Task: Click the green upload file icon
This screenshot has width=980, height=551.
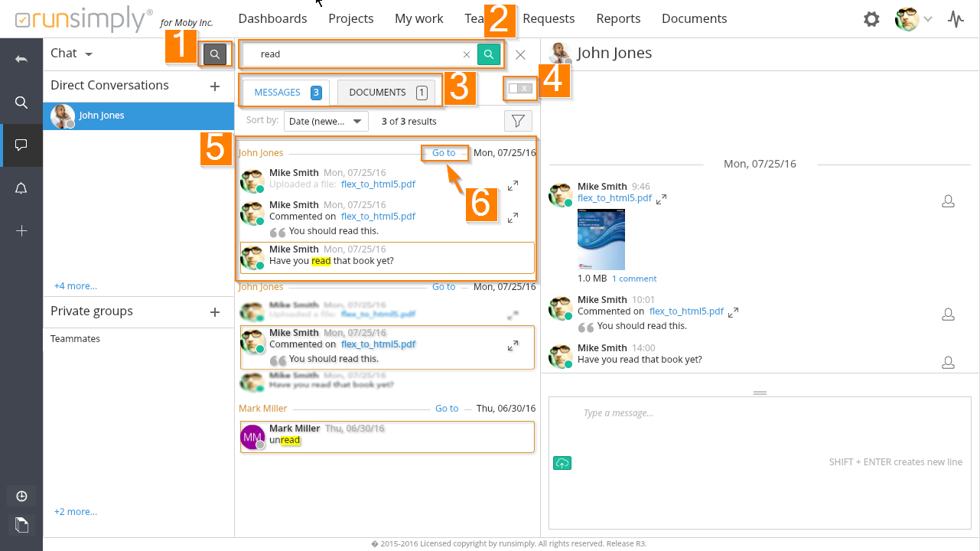Action: point(562,463)
